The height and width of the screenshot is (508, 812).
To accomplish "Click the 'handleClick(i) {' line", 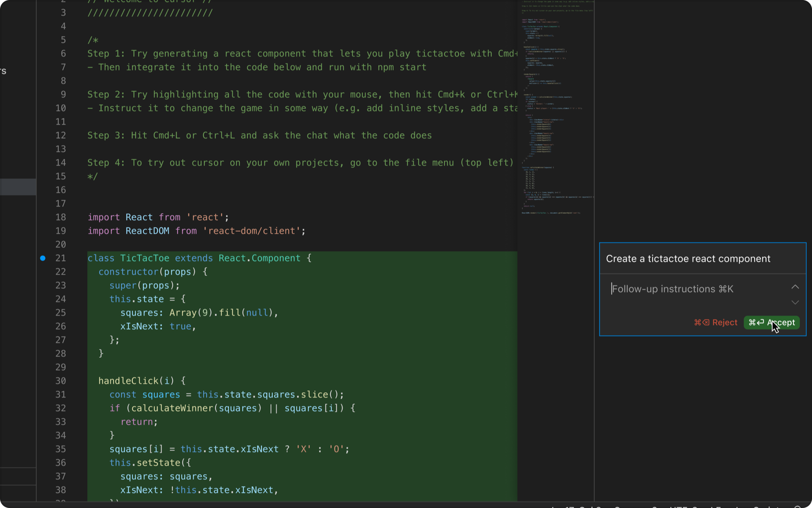I will pos(142,381).
